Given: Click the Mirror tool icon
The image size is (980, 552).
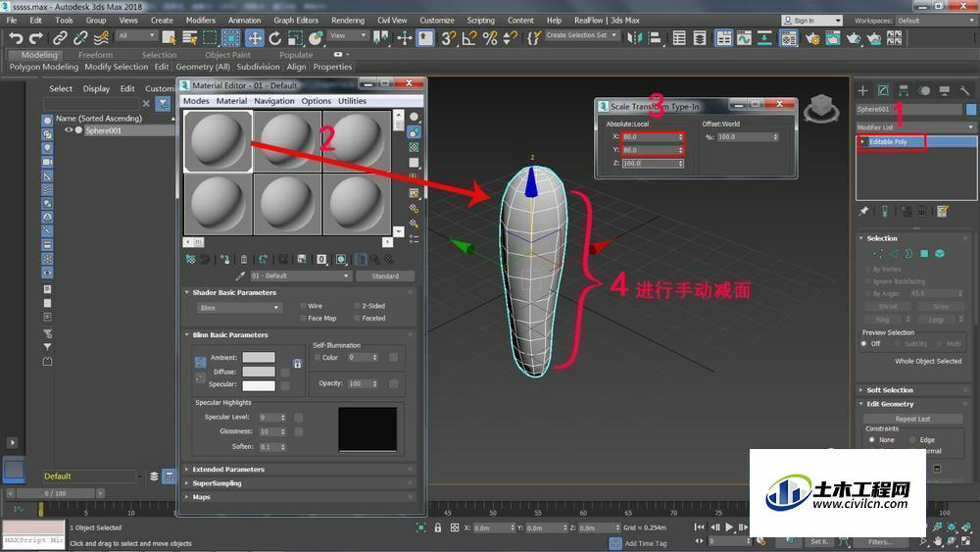Looking at the screenshot, I should click(x=634, y=38).
